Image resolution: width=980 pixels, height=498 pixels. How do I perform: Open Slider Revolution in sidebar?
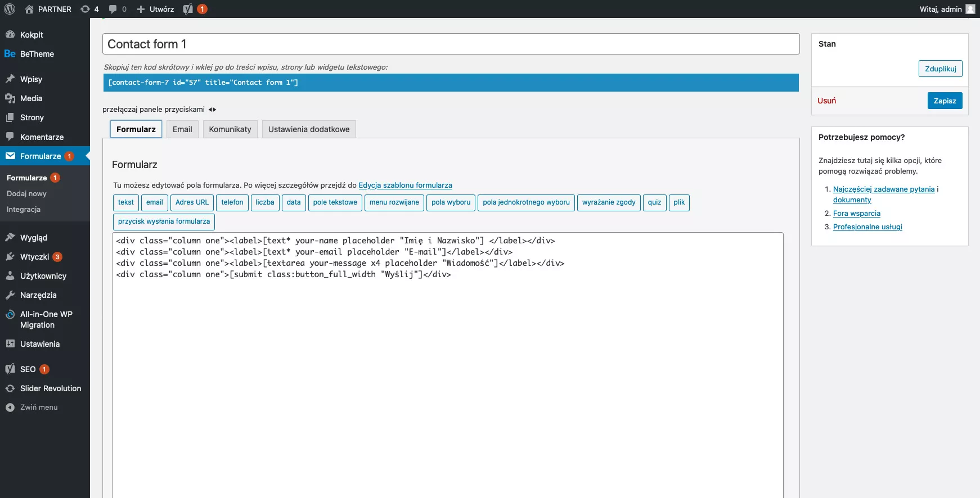pos(50,388)
